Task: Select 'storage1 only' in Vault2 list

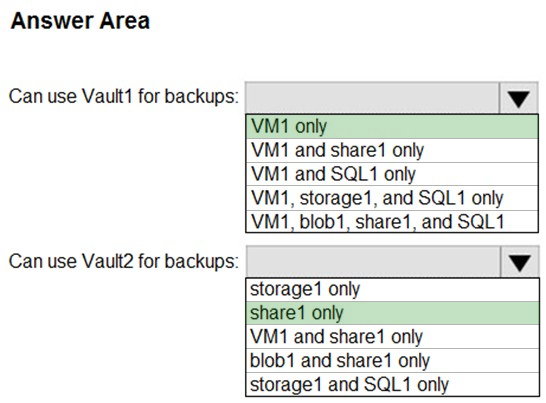Action: tap(392, 289)
